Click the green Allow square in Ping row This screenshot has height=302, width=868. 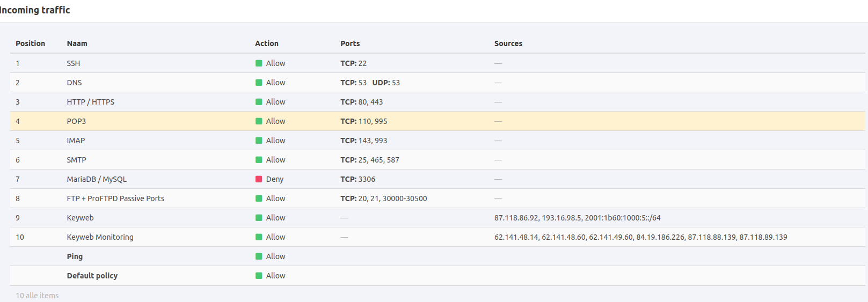tap(259, 256)
